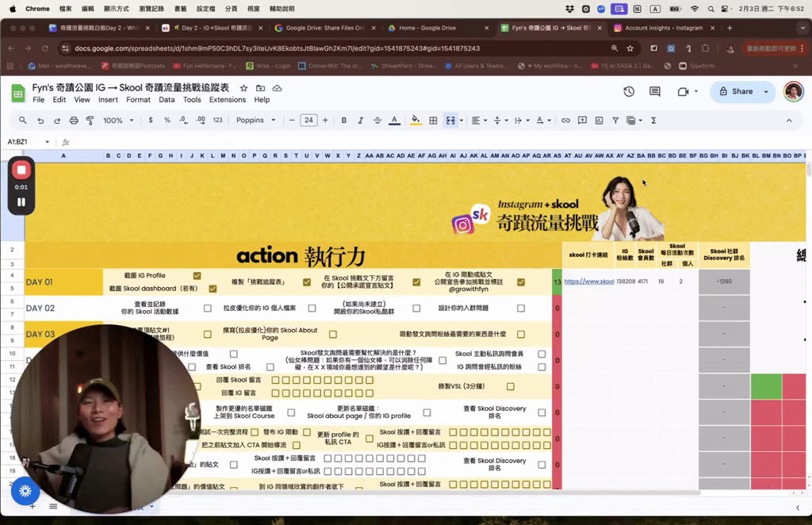Click the Share button
This screenshot has height=525, width=812.
tap(736, 92)
